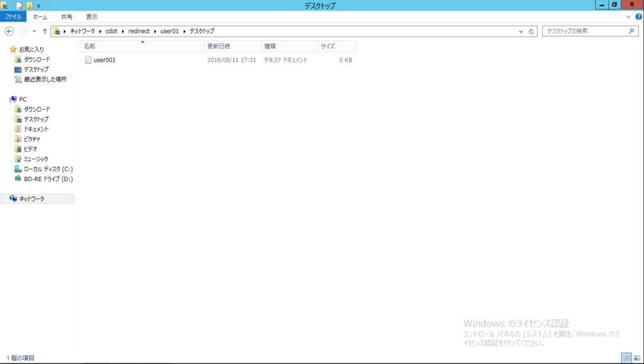The image size is (644, 364).
Task: Open the address bar history dropdown
Action: [521, 31]
